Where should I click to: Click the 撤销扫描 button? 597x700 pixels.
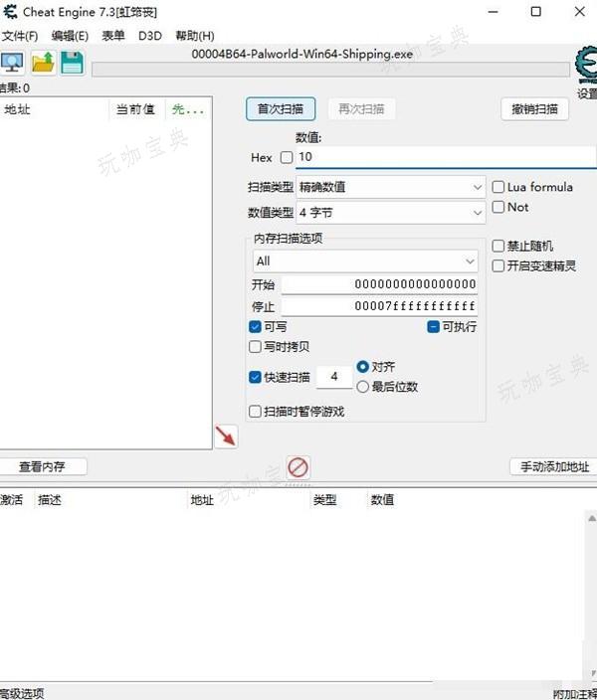pyautogui.click(x=534, y=109)
